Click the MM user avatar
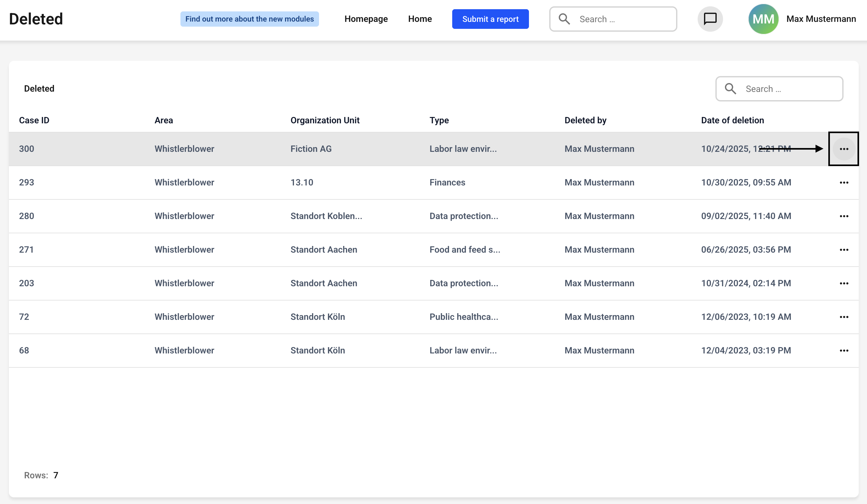The image size is (867, 504). pos(763,19)
